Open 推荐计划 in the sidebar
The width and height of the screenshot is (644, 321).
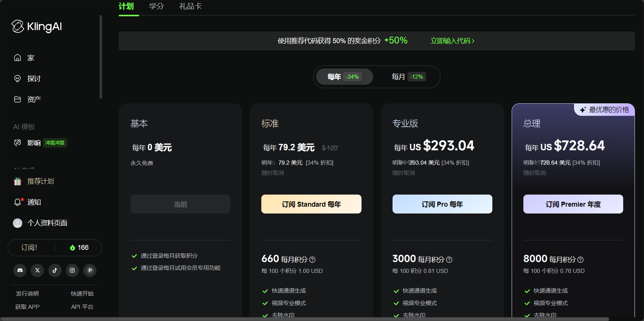pyautogui.click(x=40, y=181)
